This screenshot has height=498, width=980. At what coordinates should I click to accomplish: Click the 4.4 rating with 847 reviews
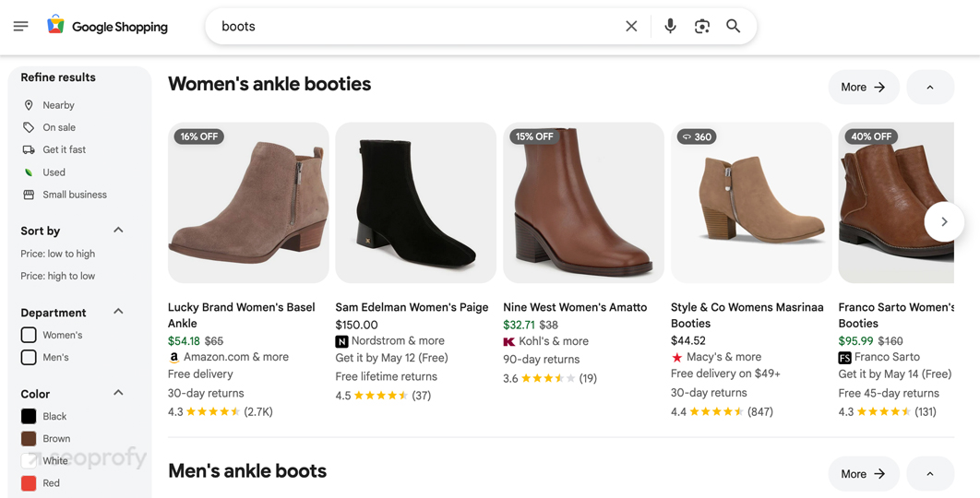(x=722, y=411)
